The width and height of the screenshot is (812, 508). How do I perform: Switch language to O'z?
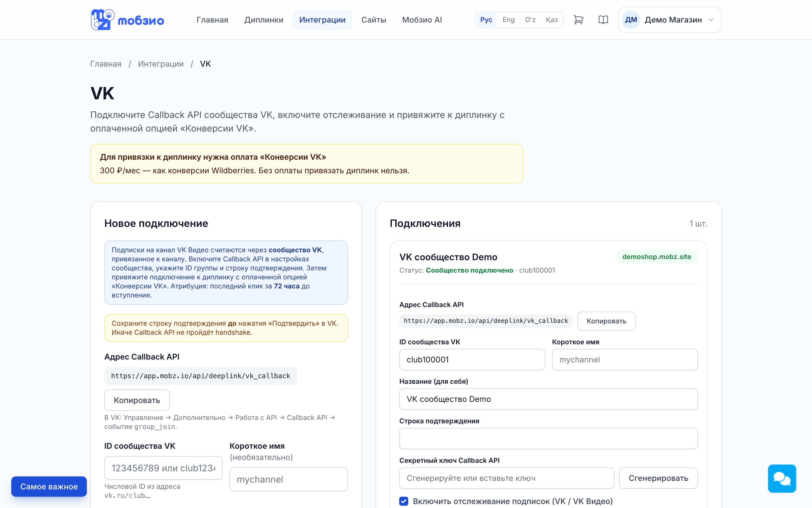coord(530,20)
